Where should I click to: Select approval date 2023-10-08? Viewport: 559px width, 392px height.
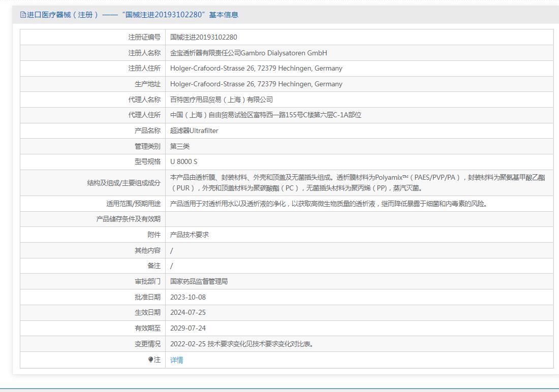pyautogui.click(x=188, y=297)
